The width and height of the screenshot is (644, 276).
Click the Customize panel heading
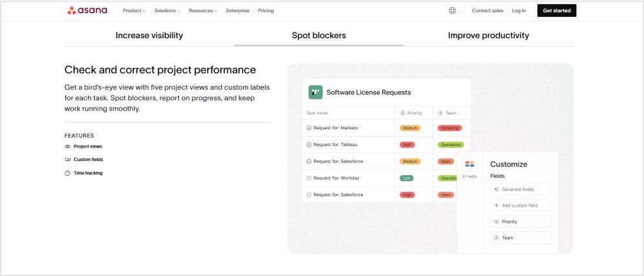click(509, 164)
